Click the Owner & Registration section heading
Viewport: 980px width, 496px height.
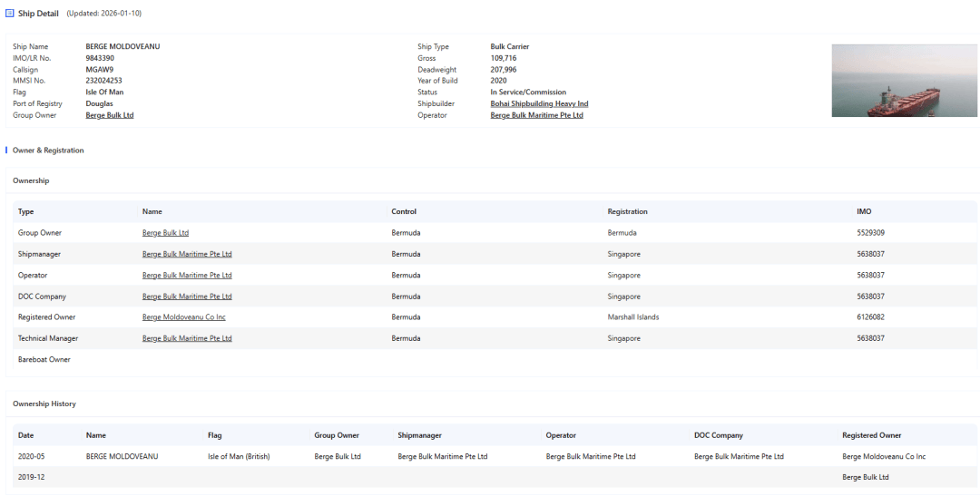(48, 151)
